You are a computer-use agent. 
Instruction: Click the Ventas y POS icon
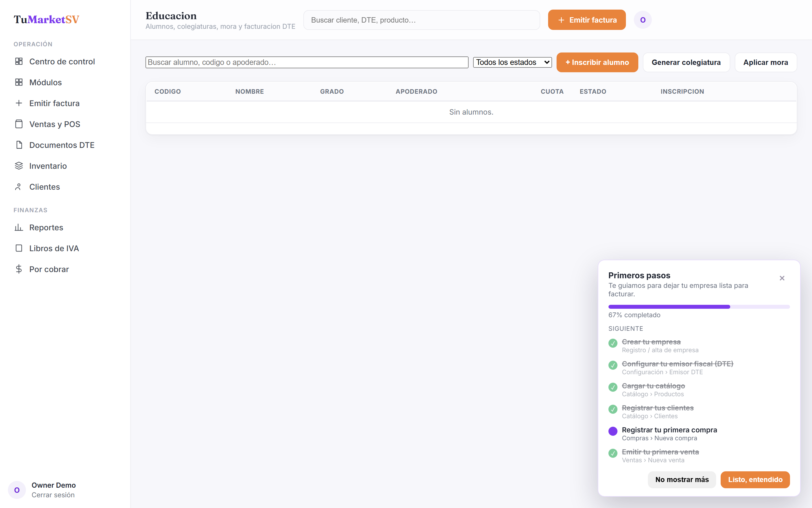click(19, 124)
